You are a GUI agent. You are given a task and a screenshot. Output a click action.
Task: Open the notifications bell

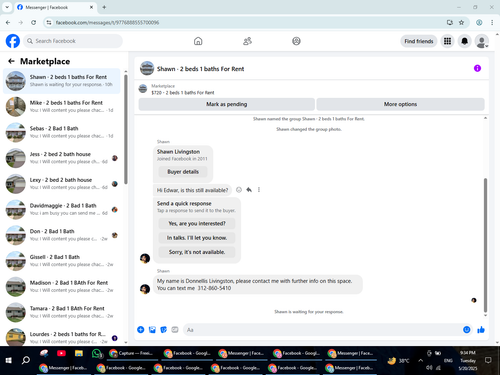[x=464, y=41]
